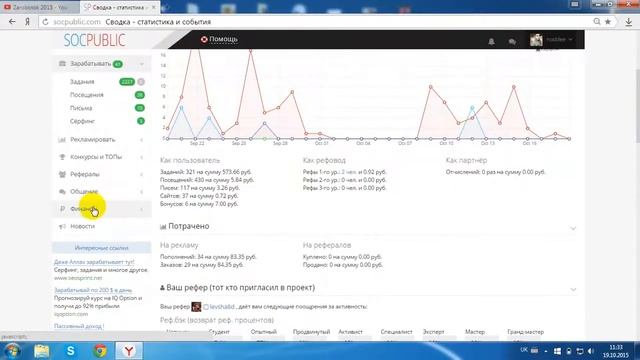Open the 'Зарабатывай по 200 $ в день' link

93,290
